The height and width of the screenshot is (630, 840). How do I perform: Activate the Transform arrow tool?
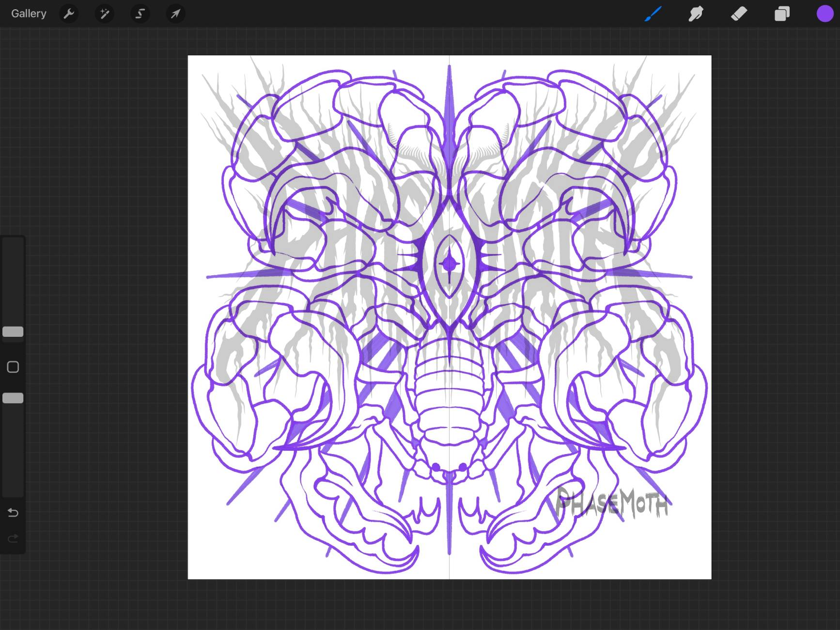pyautogui.click(x=175, y=14)
